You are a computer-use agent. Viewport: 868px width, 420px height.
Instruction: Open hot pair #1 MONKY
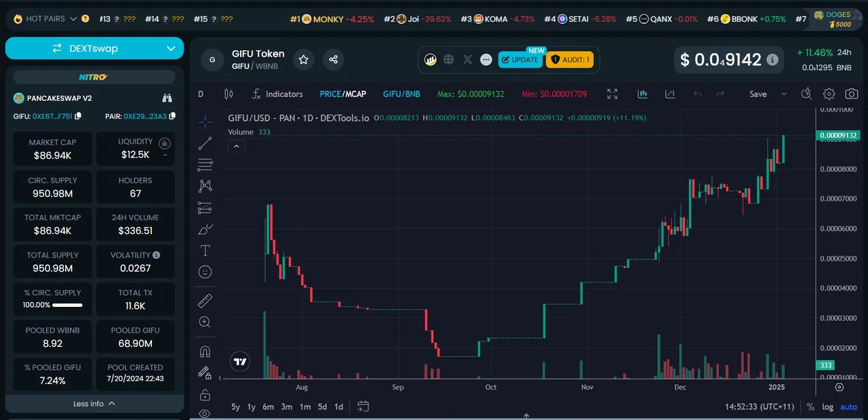(332, 19)
